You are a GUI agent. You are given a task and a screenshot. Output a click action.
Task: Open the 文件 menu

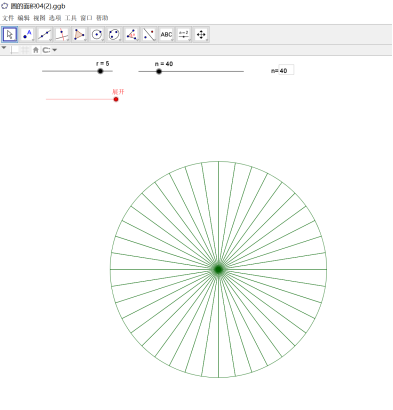[8, 18]
